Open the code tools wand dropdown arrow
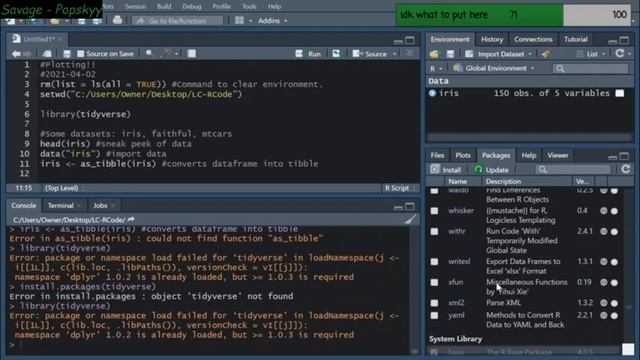 (176, 54)
